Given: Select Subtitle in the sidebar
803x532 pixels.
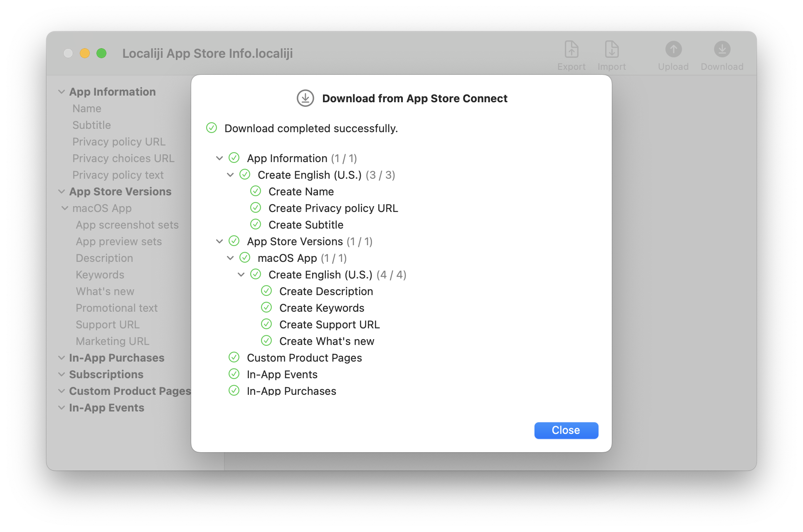Looking at the screenshot, I should point(91,125).
